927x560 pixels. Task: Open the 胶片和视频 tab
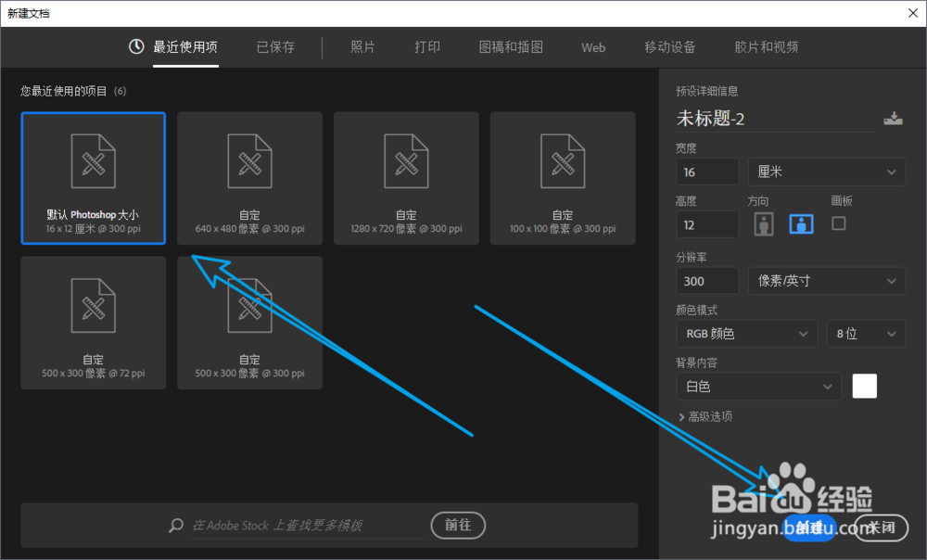pyautogui.click(x=767, y=47)
